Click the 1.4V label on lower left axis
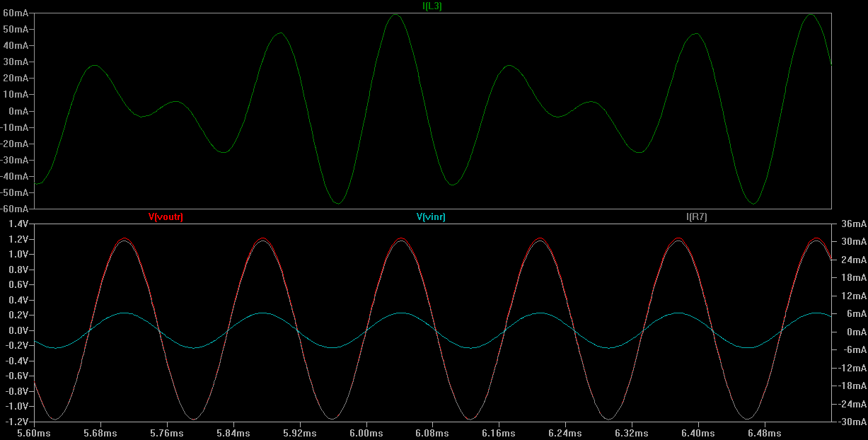 click(x=18, y=224)
